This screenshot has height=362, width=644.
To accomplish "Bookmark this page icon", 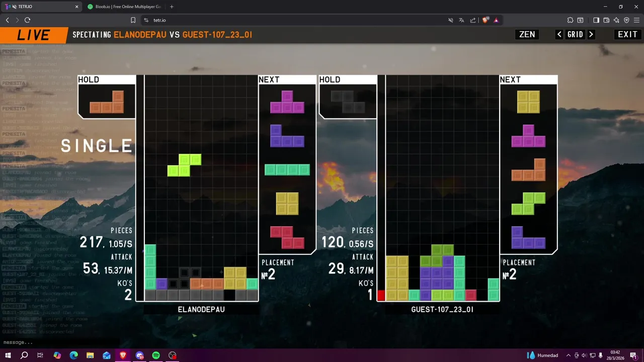I will point(133,20).
